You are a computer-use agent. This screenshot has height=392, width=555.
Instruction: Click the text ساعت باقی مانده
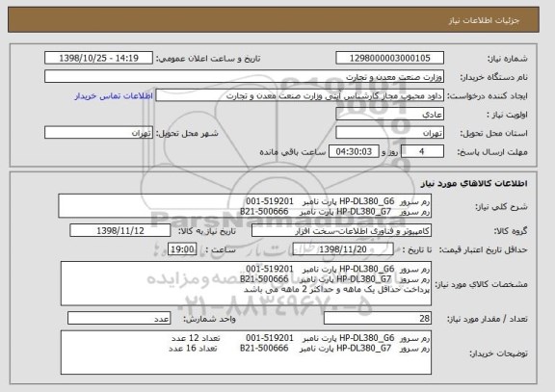tap(293, 152)
